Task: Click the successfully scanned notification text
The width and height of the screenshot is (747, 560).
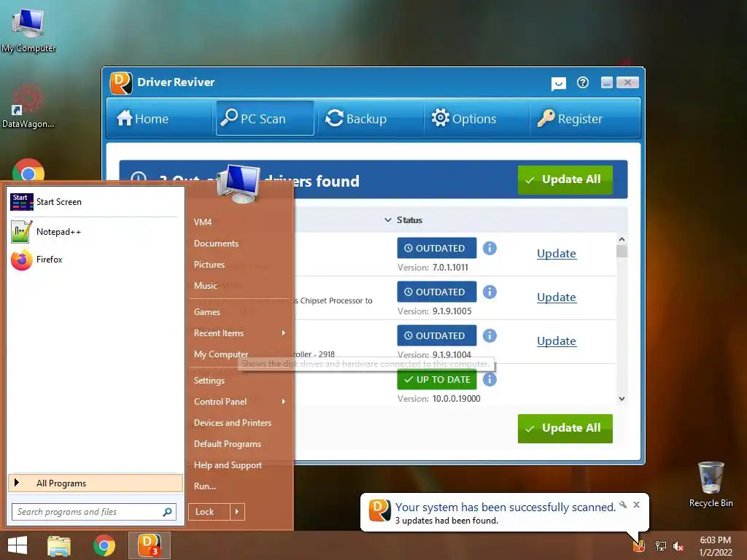Action: [505, 507]
